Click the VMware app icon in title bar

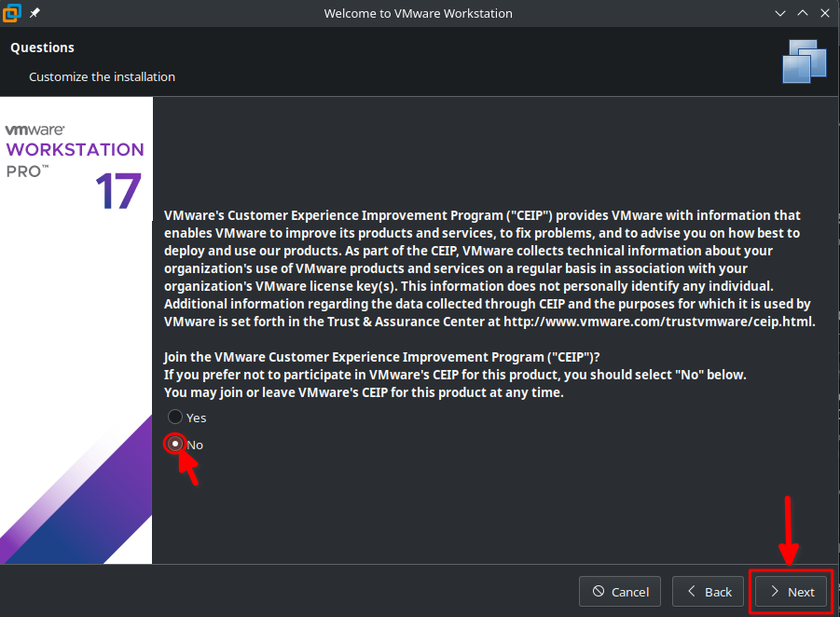coord(12,13)
